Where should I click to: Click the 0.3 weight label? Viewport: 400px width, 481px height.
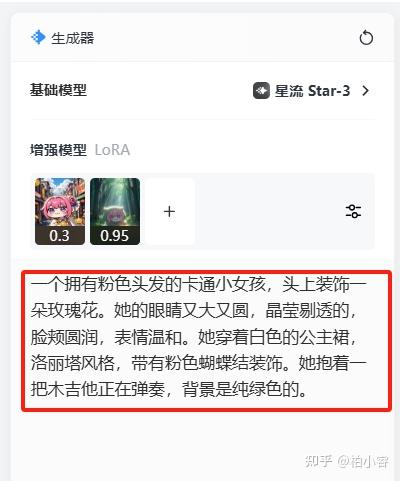click(60, 236)
